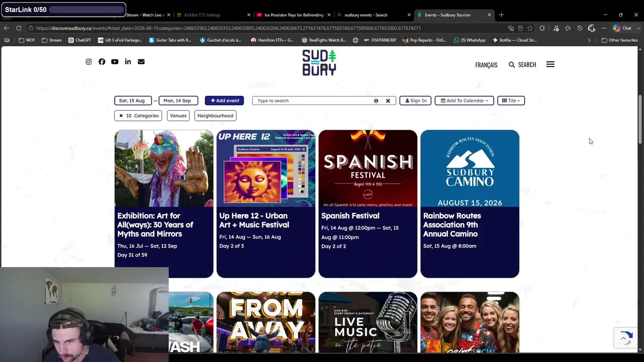Open Rainbow Routes Association 9th Annual Camino title
The image size is (644, 362).
tap(452, 225)
